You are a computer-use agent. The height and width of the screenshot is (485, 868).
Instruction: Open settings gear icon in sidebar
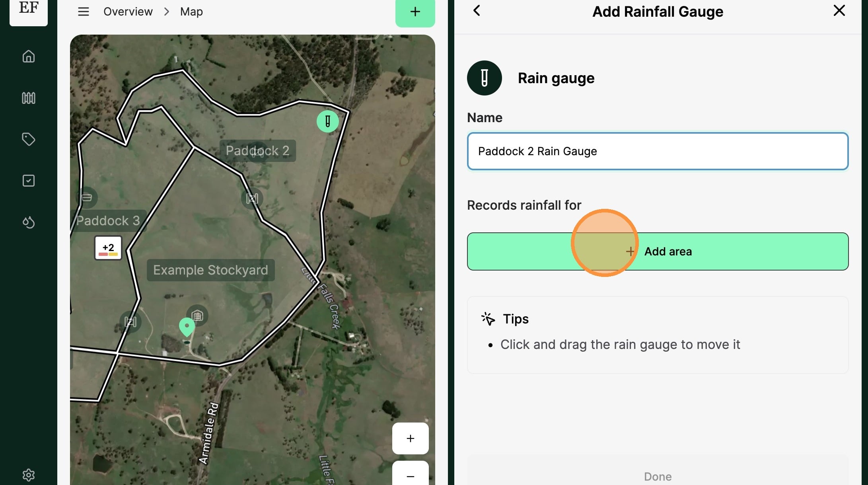pyautogui.click(x=29, y=475)
